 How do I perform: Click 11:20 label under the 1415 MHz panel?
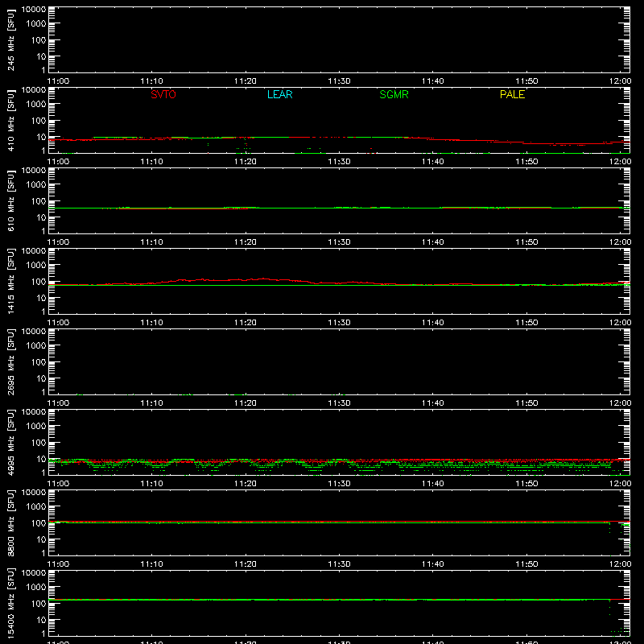pyautogui.click(x=246, y=323)
